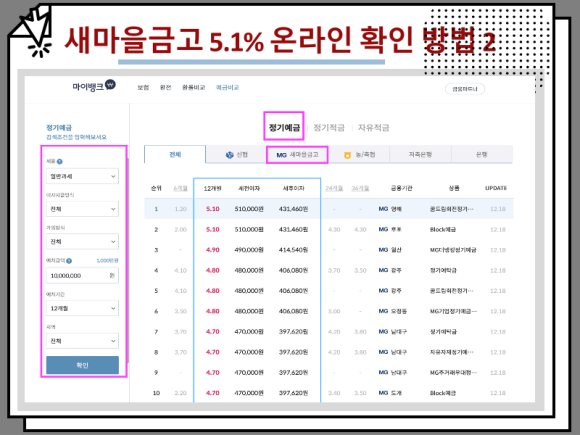Click the MG logo in rank 2 row
The width and height of the screenshot is (580, 435).
pos(383,229)
